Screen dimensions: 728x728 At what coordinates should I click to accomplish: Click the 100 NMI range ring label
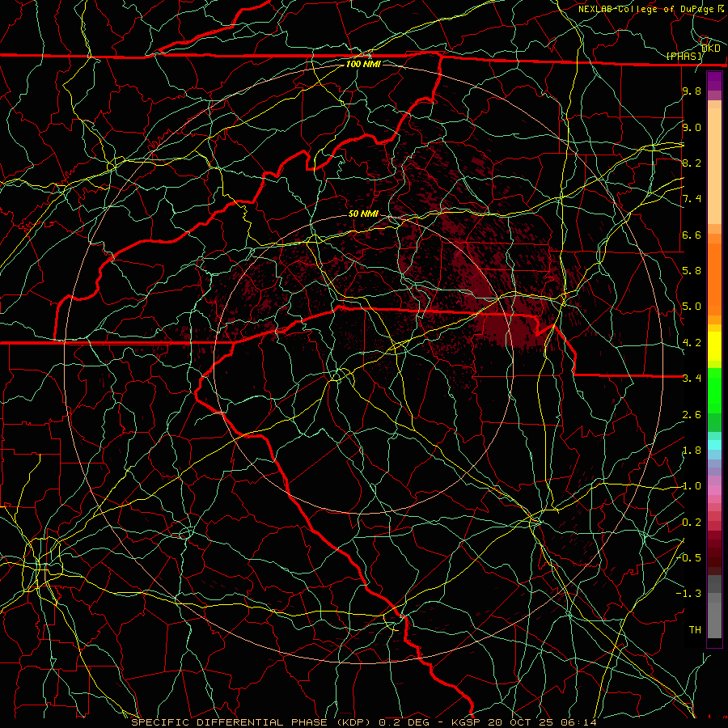click(x=363, y=64)
